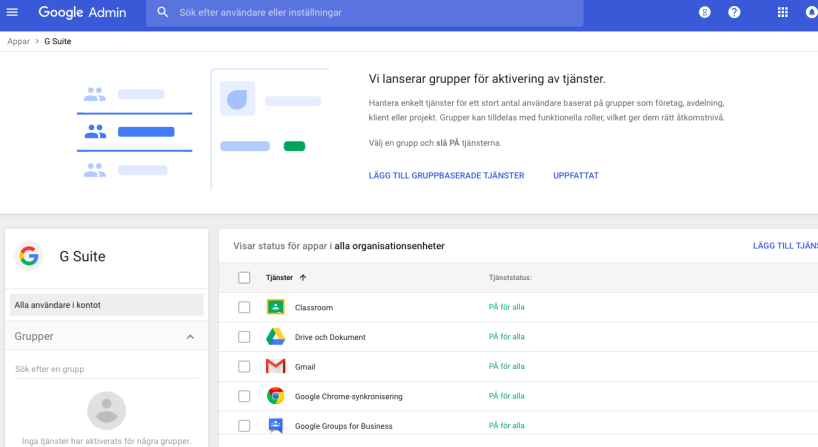Go to Appar breadcrumb
Viewport: 818px width, 447px height.
tap(18, 41)
